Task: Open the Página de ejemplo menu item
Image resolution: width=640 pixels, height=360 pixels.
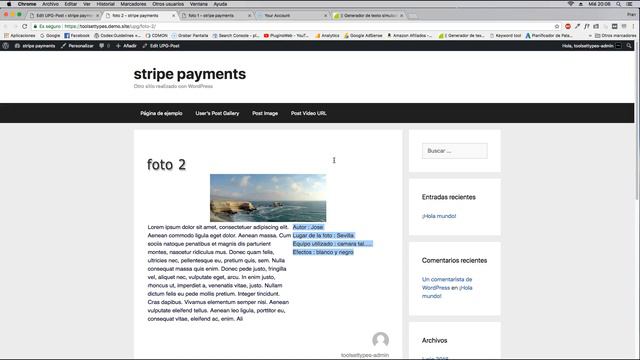Action: click(161, 113)
